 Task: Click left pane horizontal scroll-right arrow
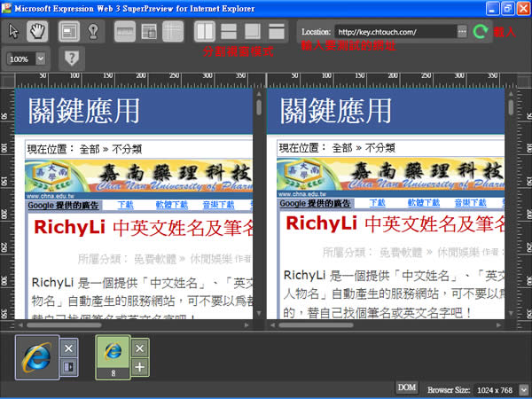tap(246, 325)
